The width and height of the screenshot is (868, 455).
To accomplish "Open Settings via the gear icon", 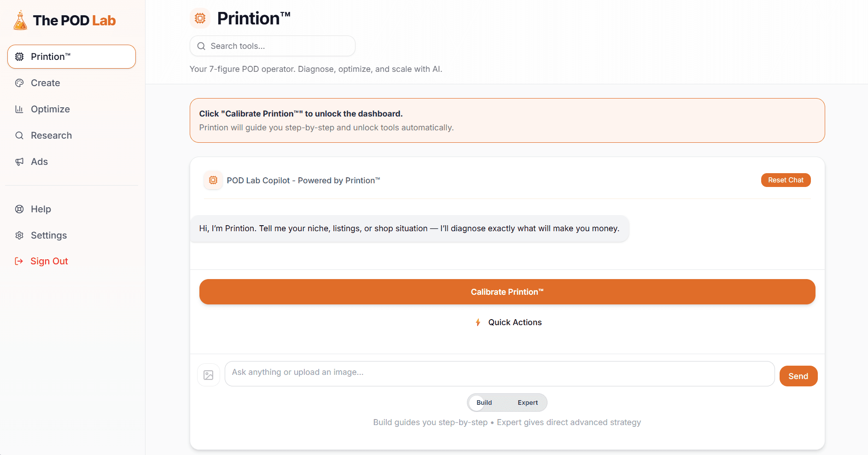I will coord(19,235).
